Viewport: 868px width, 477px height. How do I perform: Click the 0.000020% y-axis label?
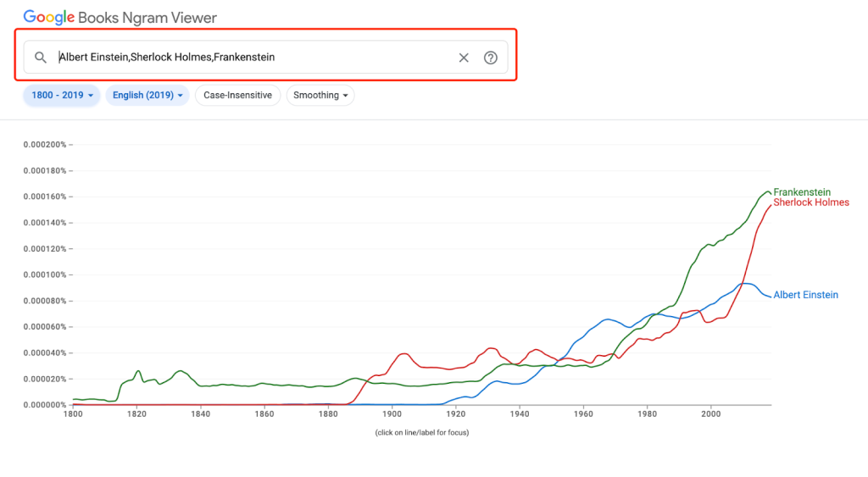click(x=45, y=379)
